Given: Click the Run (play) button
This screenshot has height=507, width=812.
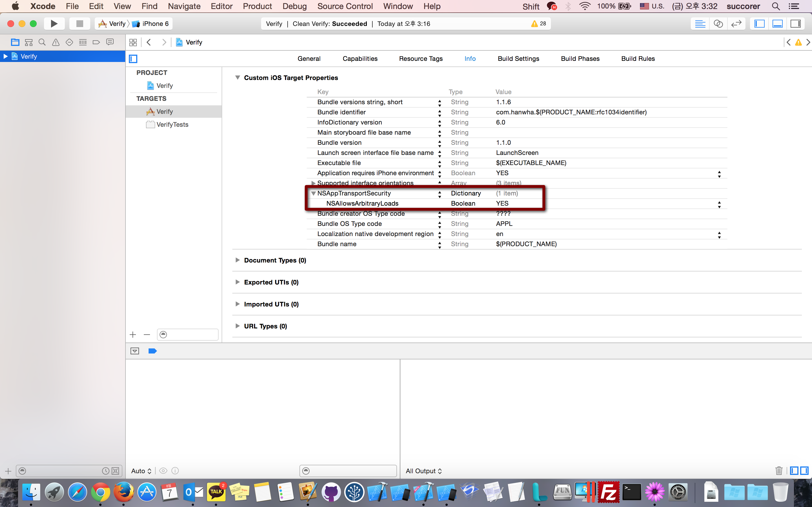Looking at the screenshot, I should pyautogui.click(x=54, y=23).
